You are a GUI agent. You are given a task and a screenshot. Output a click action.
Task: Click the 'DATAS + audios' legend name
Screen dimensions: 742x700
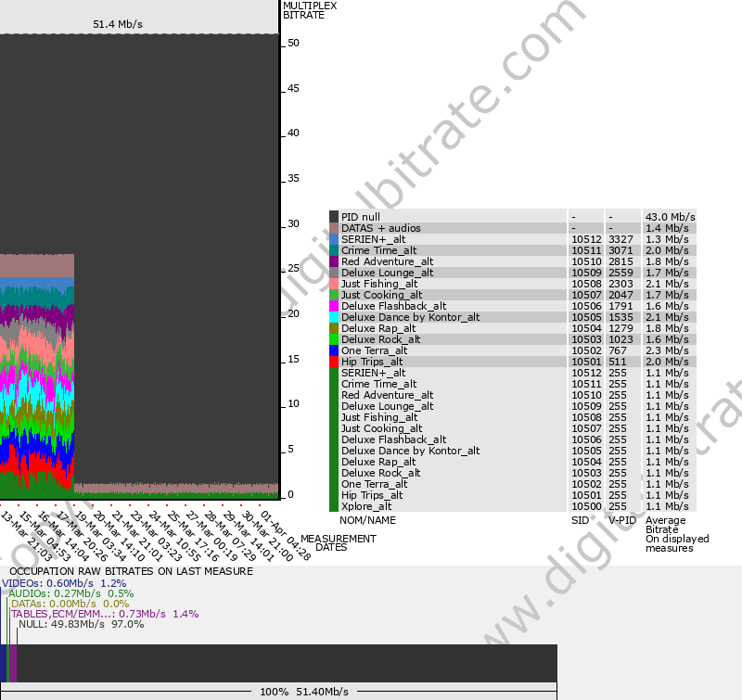pyautogui.click(x=381, y=228)
